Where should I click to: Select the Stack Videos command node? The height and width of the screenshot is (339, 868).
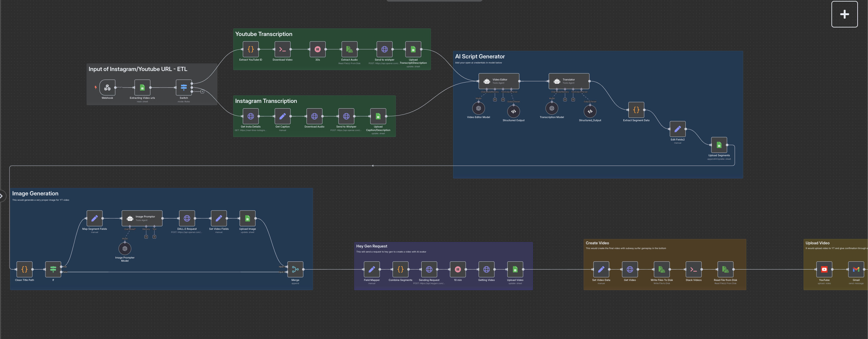[693, 270]
